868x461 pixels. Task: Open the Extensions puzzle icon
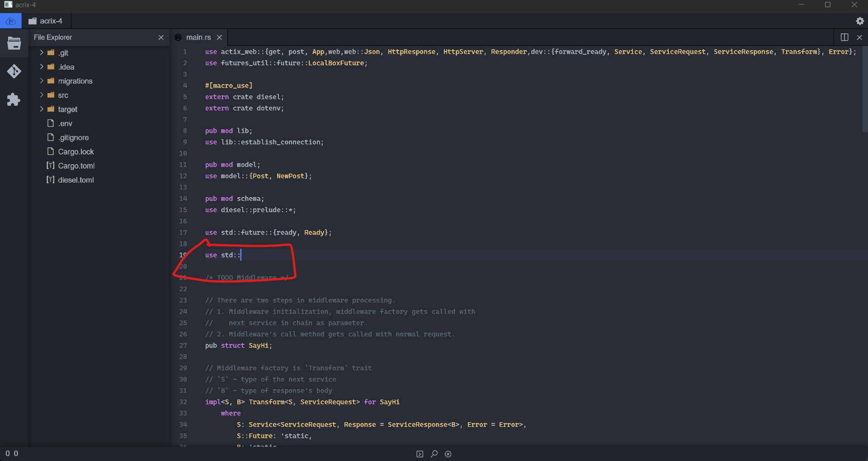14,99
